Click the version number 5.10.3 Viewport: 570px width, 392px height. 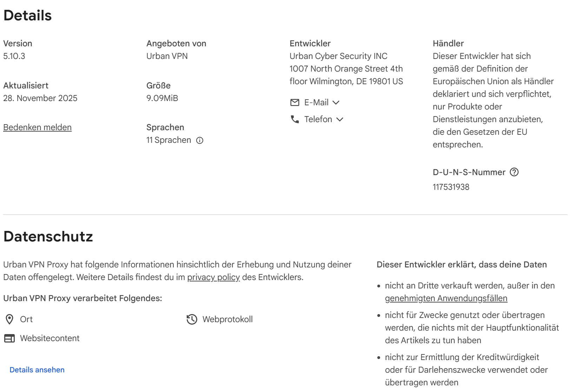coord(14,56)
